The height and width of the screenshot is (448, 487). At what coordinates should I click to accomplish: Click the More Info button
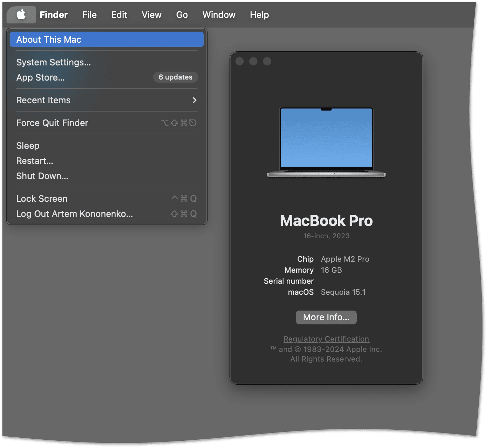pos(326,317)
